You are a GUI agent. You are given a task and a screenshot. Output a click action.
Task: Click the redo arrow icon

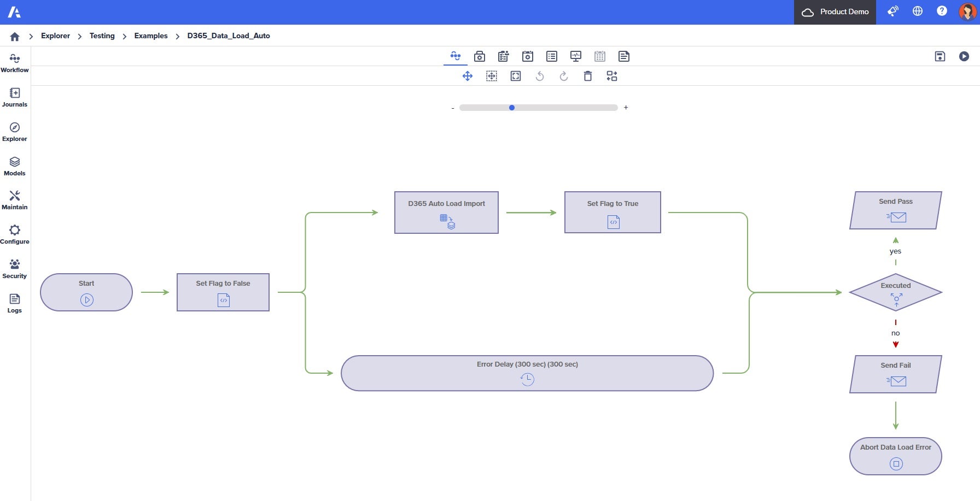564,76
